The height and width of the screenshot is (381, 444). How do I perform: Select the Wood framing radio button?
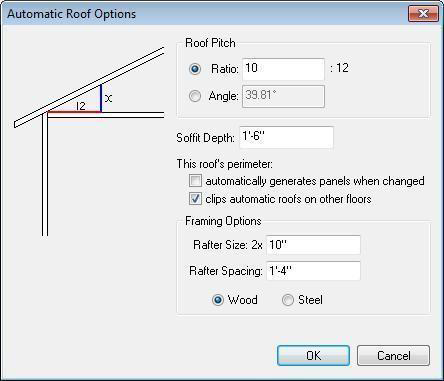218,300
